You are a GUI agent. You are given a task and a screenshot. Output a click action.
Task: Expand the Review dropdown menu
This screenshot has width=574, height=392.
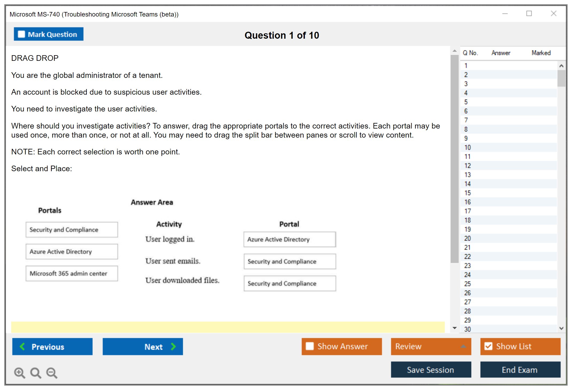pyautogui.click(x=463, y=346)
